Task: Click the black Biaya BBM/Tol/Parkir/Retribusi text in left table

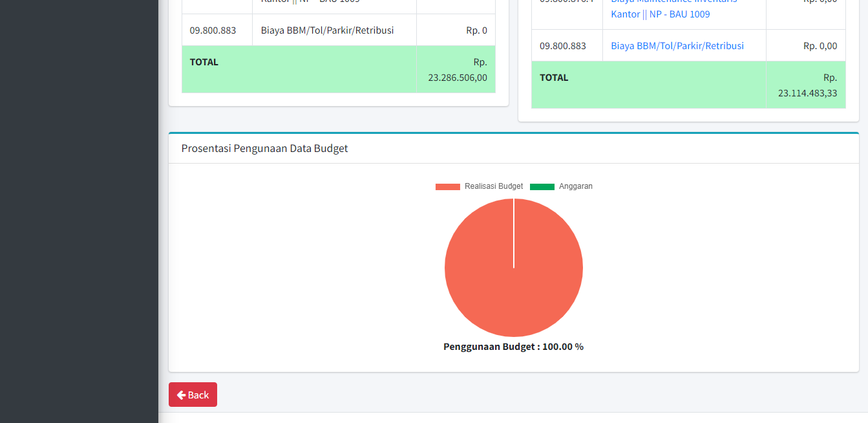Action: click(327, 30)
